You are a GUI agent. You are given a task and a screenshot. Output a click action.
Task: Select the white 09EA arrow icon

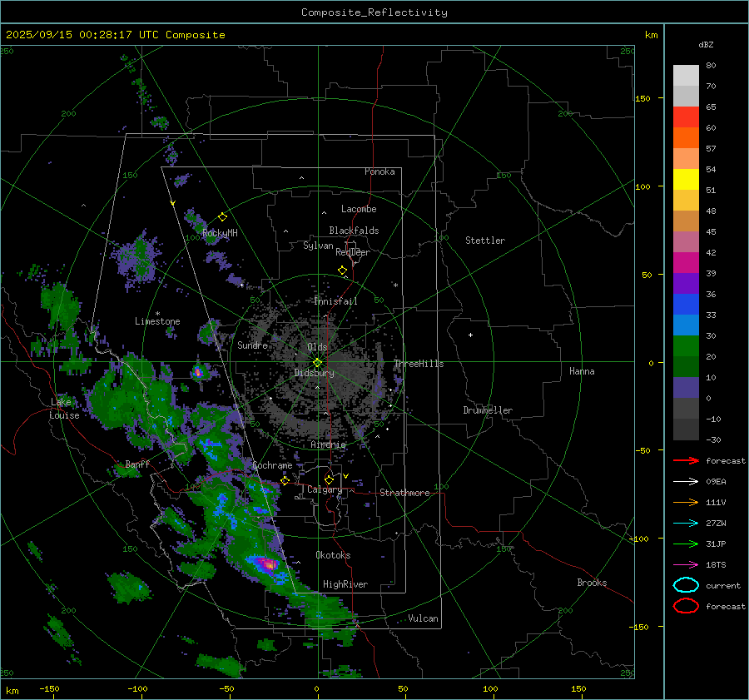tap(686, 482)
